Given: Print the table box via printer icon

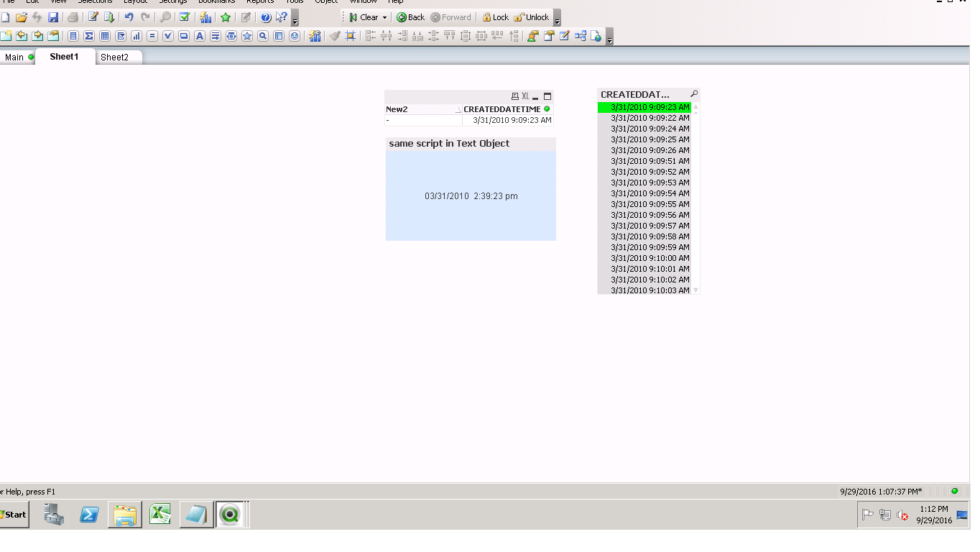Looking at the screenshot, I should pos(514,96).
